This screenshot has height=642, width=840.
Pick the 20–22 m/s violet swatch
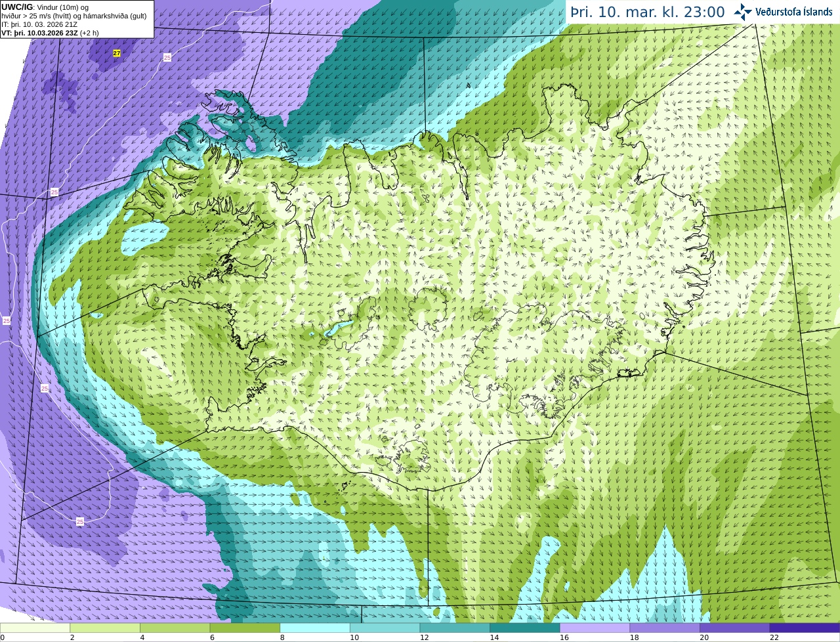[x=735, y=628]
